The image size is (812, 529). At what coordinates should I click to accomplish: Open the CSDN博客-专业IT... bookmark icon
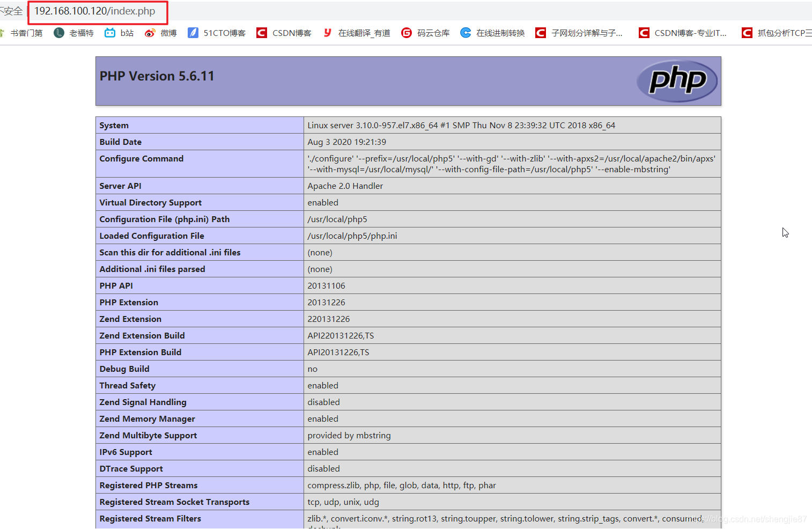click(x=644, y=33)
